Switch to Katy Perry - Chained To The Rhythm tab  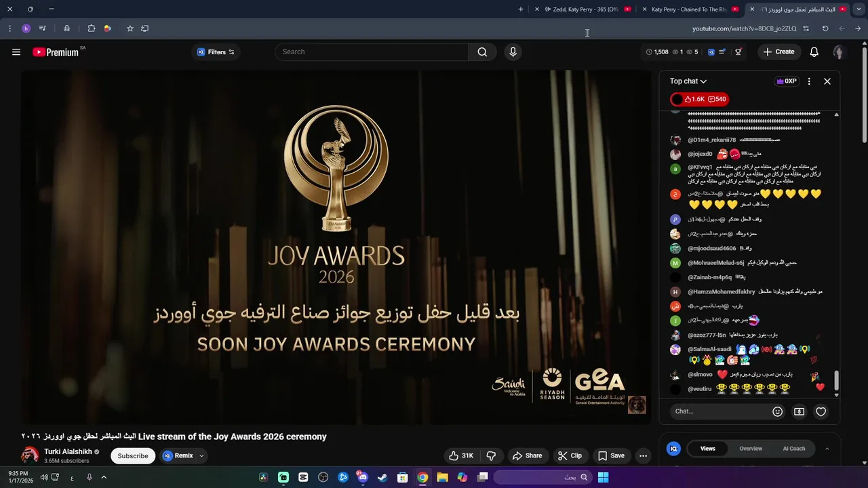tap(689, 9)
